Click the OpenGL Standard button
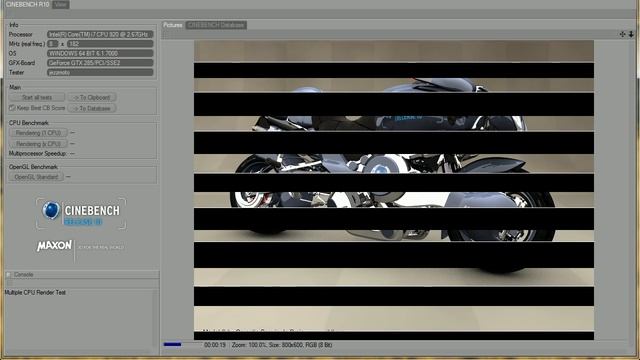 pos(36,177)
